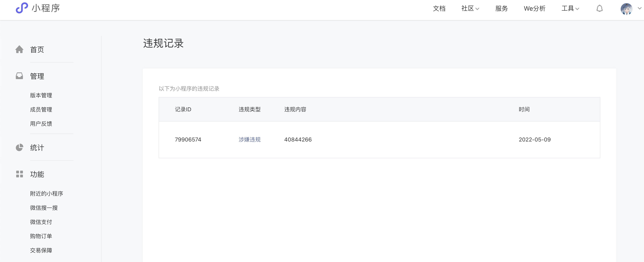644x262 pixels.
Task: Select 功能 section in sidebar
Action: (x=37, y=174)
